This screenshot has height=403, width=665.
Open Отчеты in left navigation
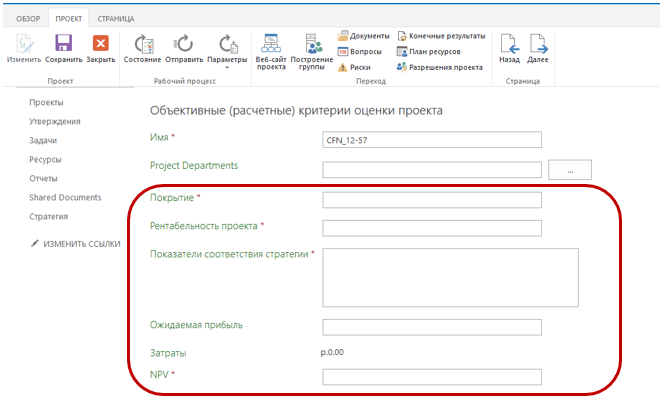pos(43,179)
